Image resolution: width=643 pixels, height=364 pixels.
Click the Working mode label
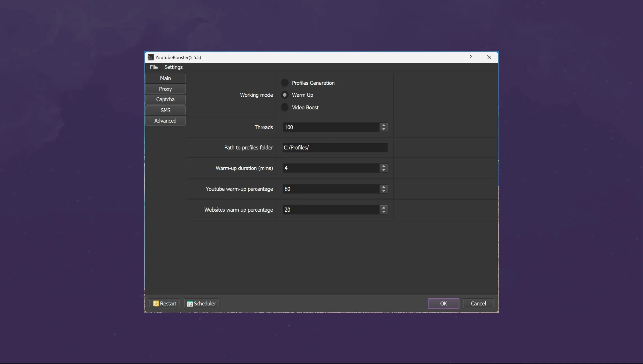256,95
